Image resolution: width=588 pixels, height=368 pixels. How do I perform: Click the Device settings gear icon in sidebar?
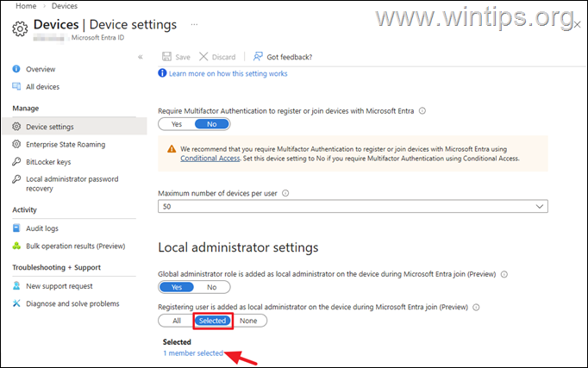tap(16, 127)
